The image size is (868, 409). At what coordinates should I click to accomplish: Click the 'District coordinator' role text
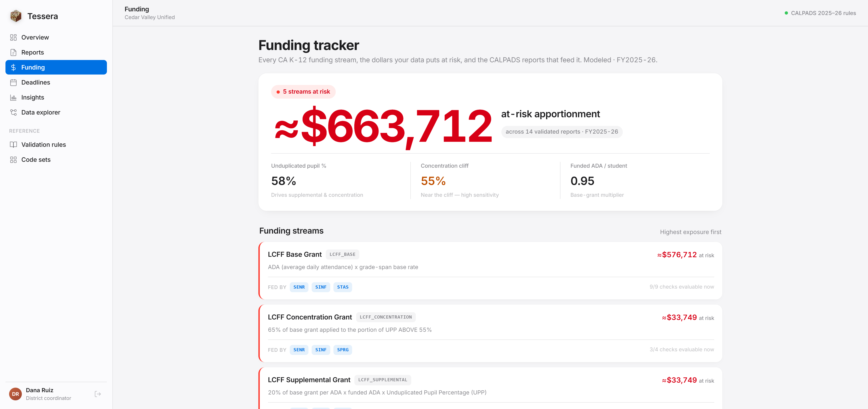pos(48,398)
